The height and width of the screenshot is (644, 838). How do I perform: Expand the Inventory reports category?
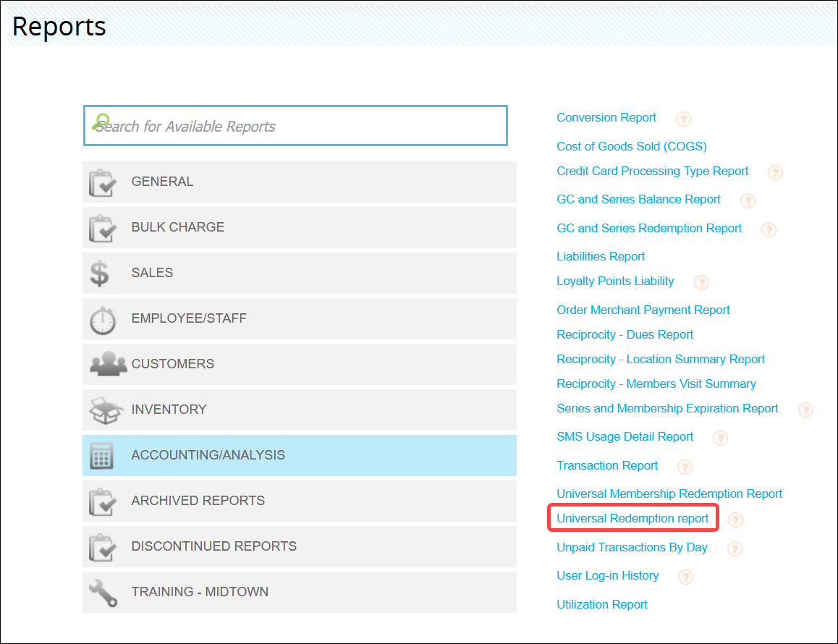pyautogui.click(x=300, y=410)
